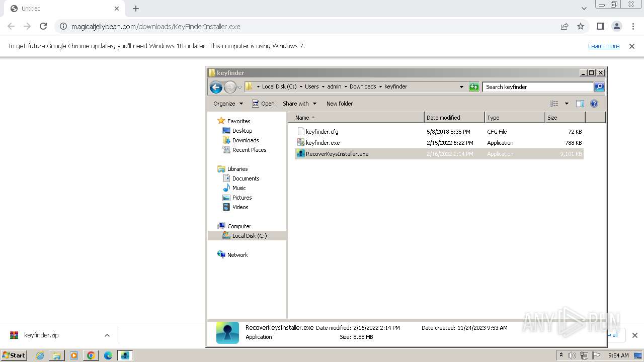This screenshot has width=644, height=362.
Task: Open Desktop in navigation pane
Action: click(x=242, y=131)
